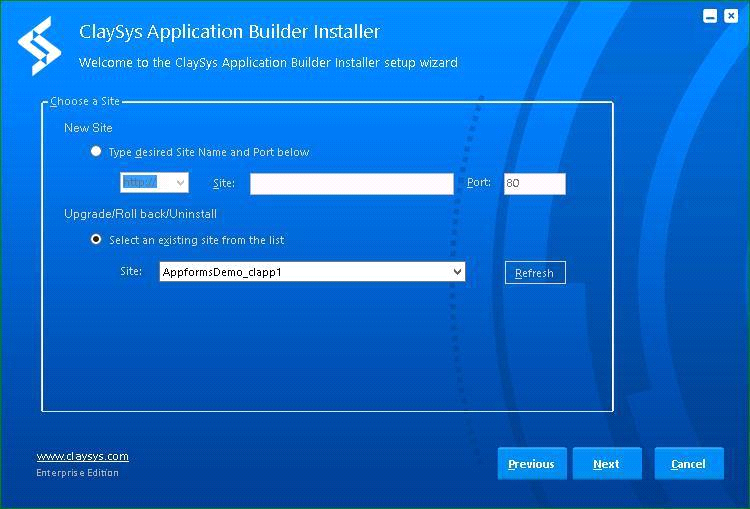750x509 pixels.
Task: Click the 'Port:' label
Action: coord(479,182)
